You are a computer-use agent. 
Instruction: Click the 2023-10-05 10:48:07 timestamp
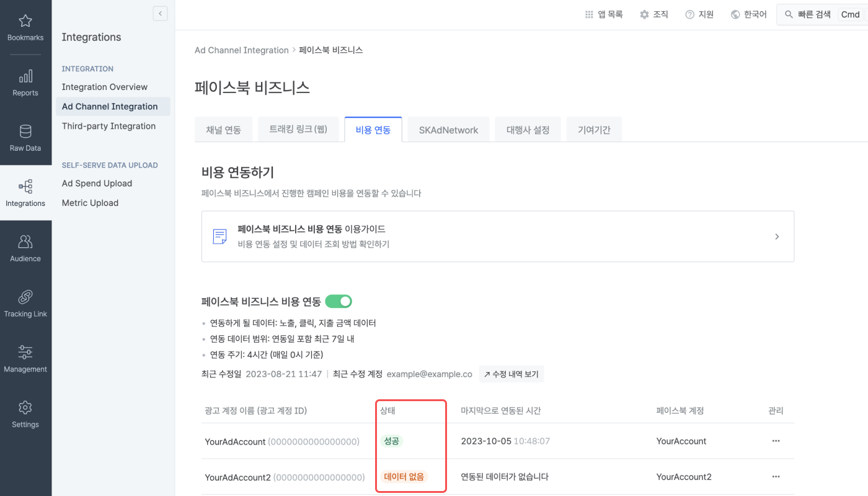[505, 441]
